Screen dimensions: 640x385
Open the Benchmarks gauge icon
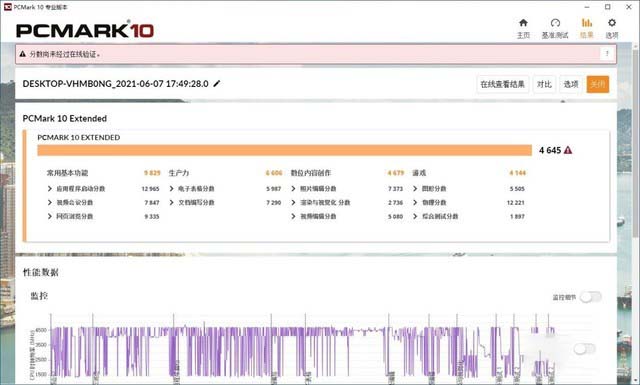pos(555,28)
